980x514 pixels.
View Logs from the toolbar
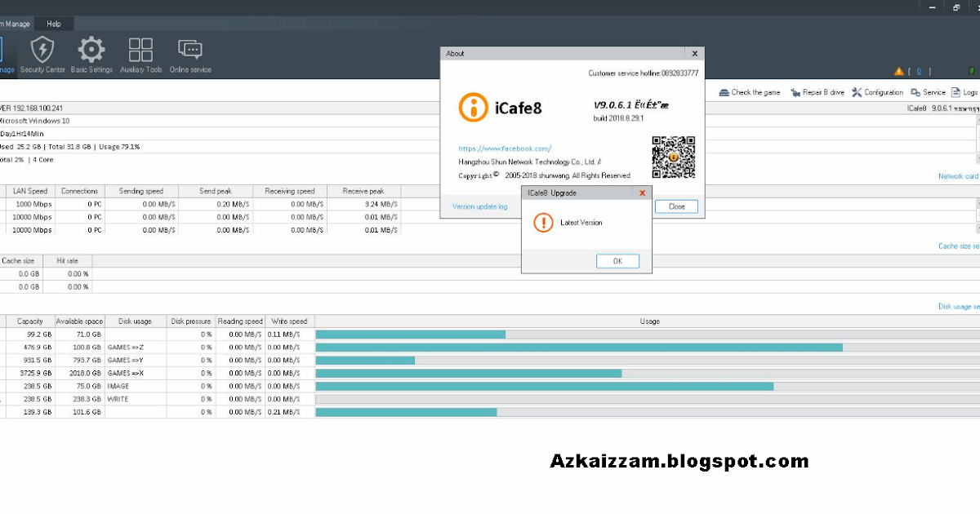[x=964, y=91]
